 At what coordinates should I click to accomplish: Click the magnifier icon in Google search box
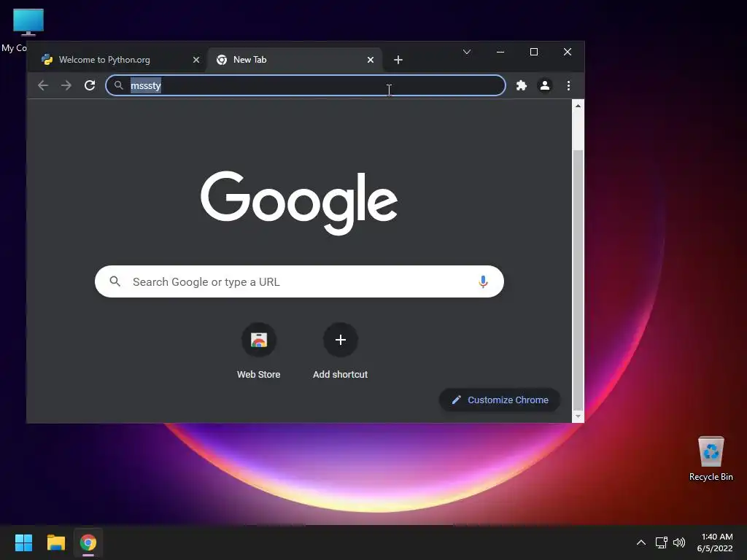coord(115,281)
